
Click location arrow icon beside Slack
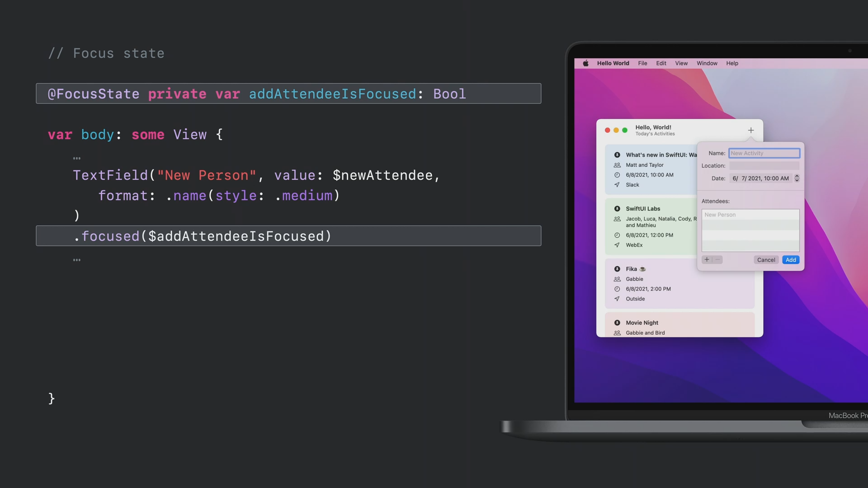[x=617, y=185]
